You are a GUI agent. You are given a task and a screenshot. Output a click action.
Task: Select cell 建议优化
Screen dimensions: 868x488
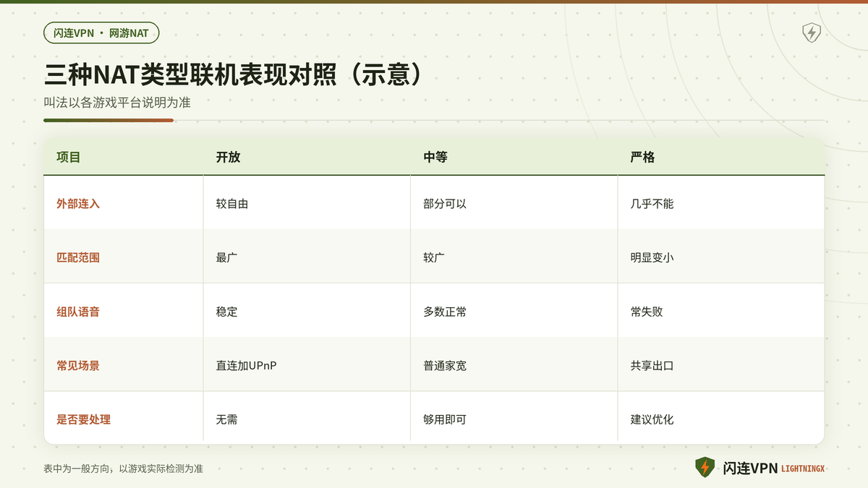click(x=652, y=419)
